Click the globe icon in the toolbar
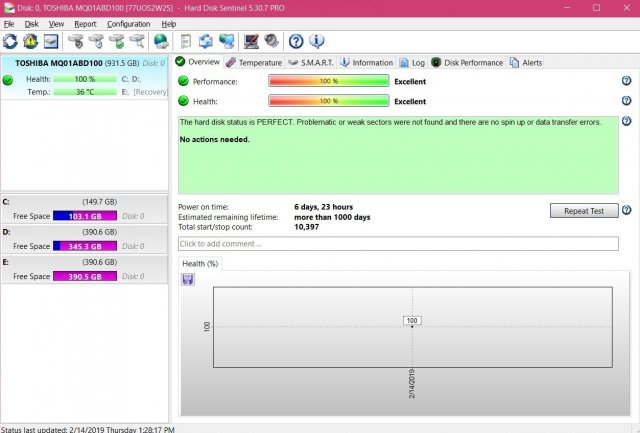 coord(160,41)
